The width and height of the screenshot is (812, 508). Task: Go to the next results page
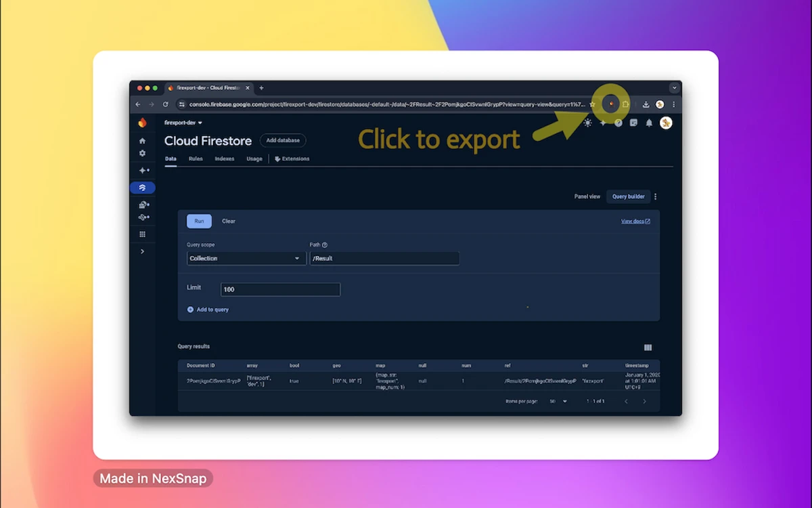pos(644,402)
